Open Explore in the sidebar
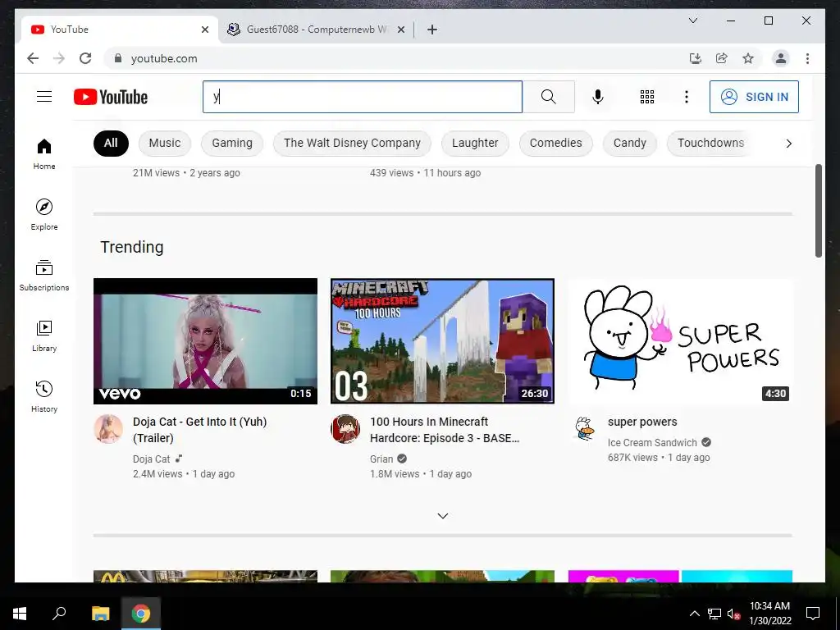Image resolution: width=840 pixels, height=630 pixels. (x=44, y=215)
